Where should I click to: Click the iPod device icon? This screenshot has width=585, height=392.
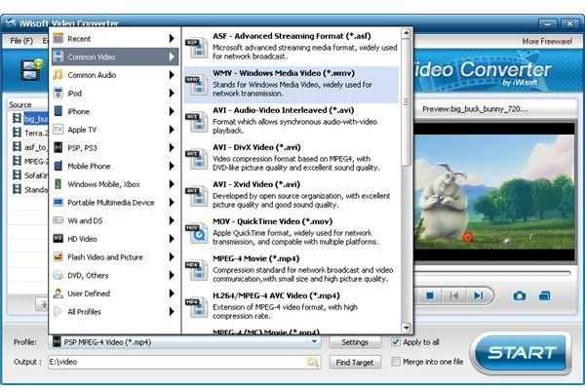[58, 94]
